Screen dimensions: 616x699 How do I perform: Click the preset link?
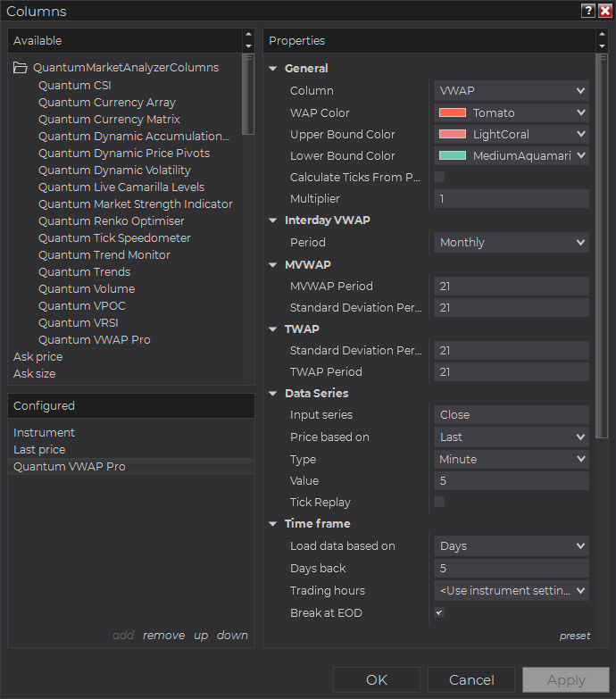pos(575,636)
